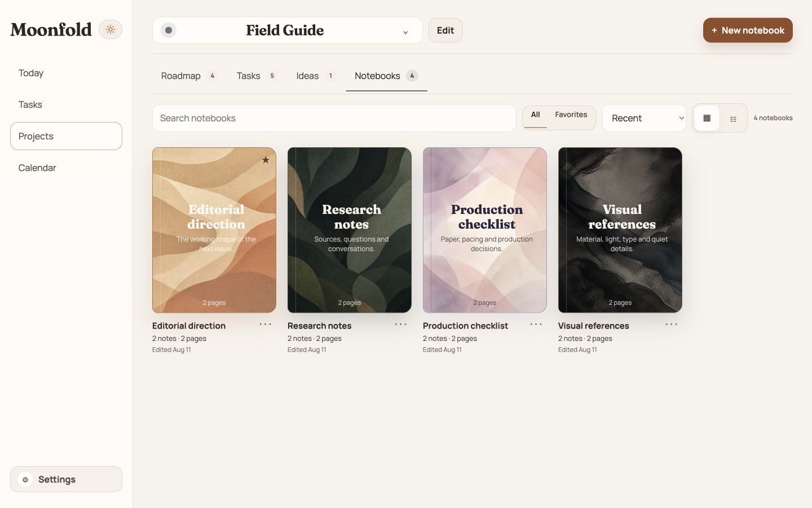Create a New notebook
Screen dimensions: 812x508
748,30
